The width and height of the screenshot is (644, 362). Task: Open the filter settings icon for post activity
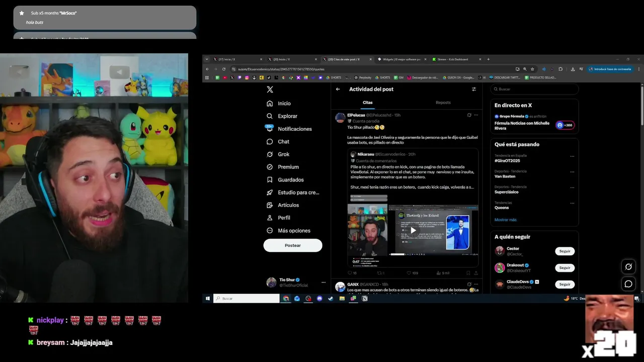pos(473,89)
